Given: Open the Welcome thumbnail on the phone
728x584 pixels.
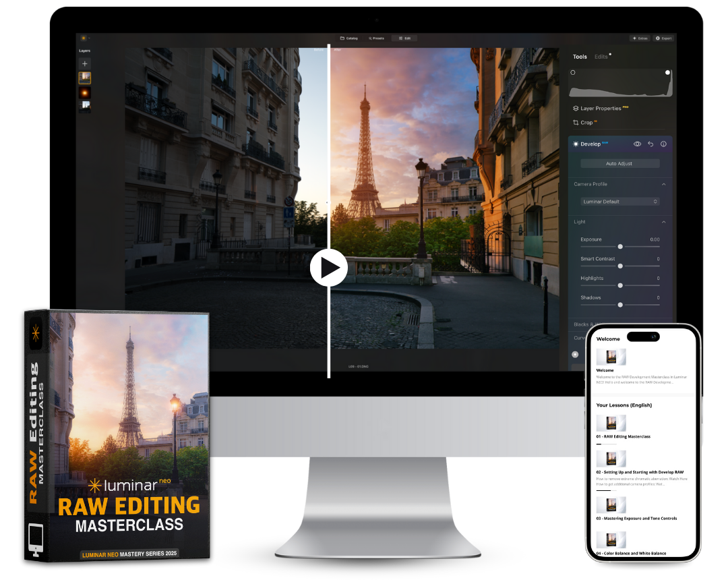Looking at the screenshot, I should tap(611, 357).
